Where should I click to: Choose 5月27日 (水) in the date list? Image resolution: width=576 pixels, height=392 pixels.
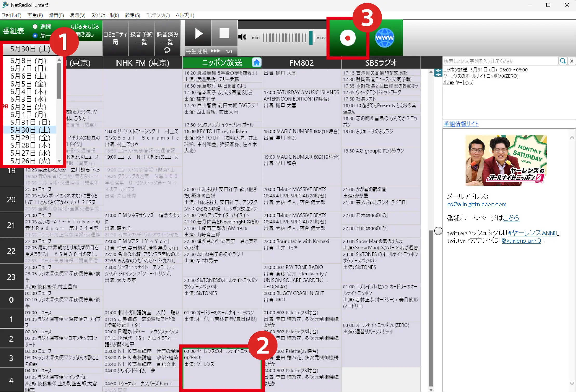30,153
